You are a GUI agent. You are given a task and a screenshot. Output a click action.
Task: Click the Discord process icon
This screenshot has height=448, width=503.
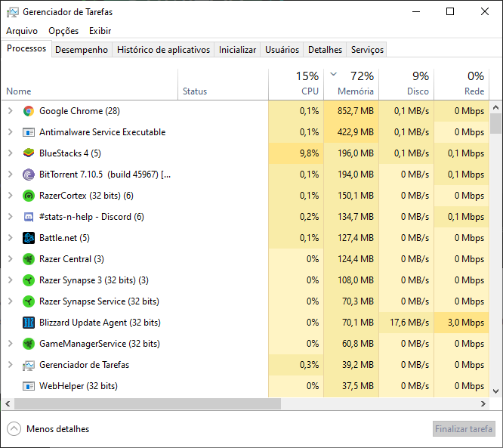[x=29, y=217]
